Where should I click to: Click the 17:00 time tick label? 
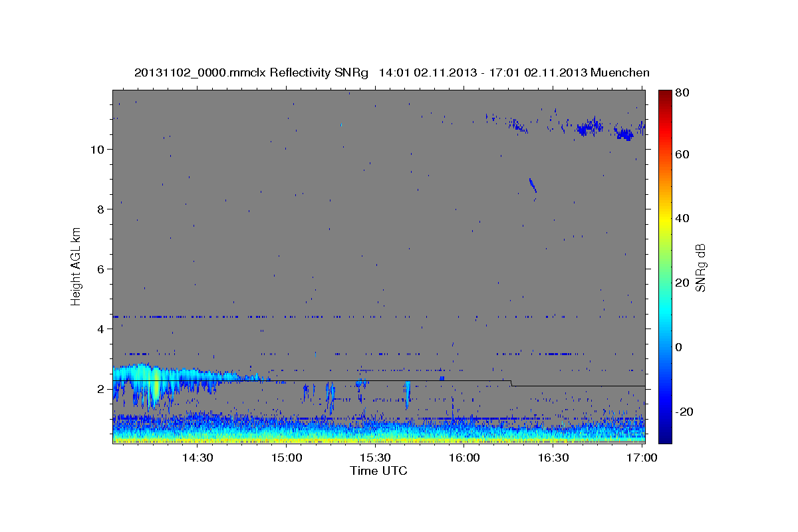click(642, 458)
